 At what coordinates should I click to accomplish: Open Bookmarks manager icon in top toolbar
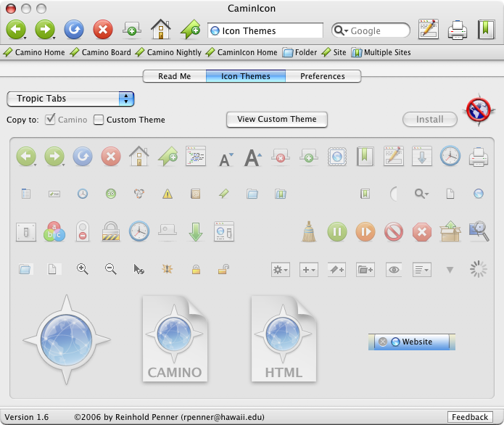point(486,29)
